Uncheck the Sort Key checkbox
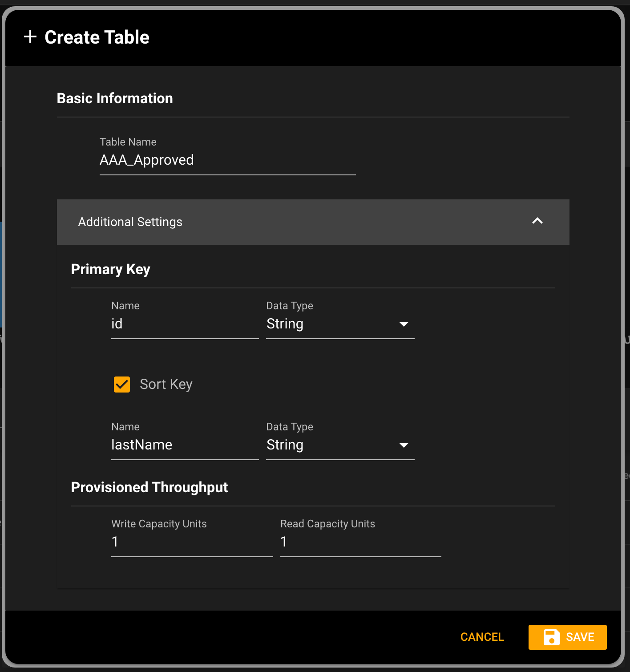The image size is (630, 672). pyautogui.click(x=122, y=384)
